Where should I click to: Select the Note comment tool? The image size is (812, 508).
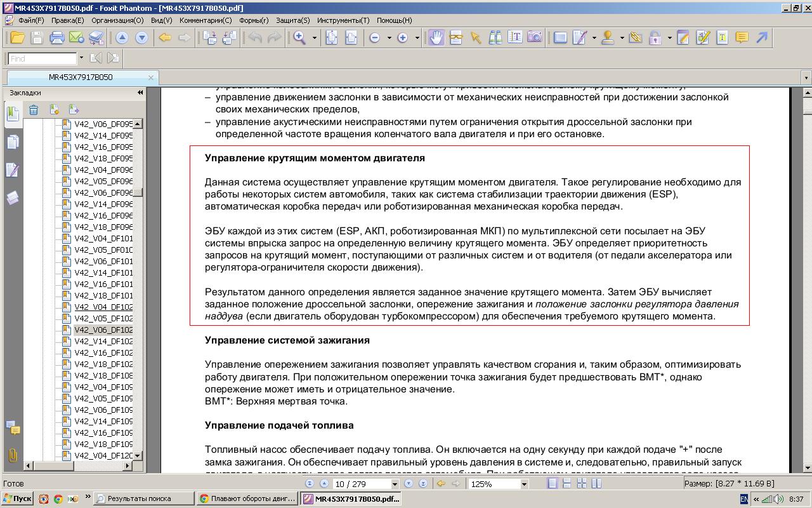click(742, 38)
